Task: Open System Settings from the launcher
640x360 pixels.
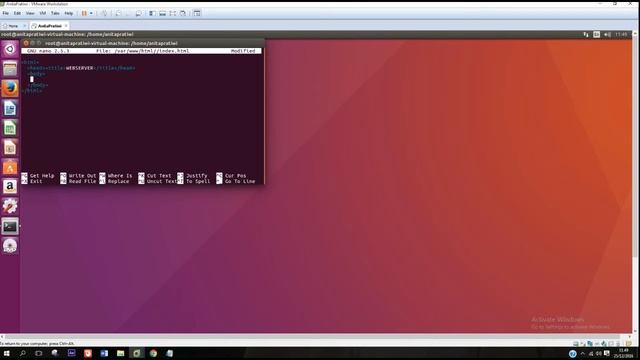Action: tap(10, 206)
